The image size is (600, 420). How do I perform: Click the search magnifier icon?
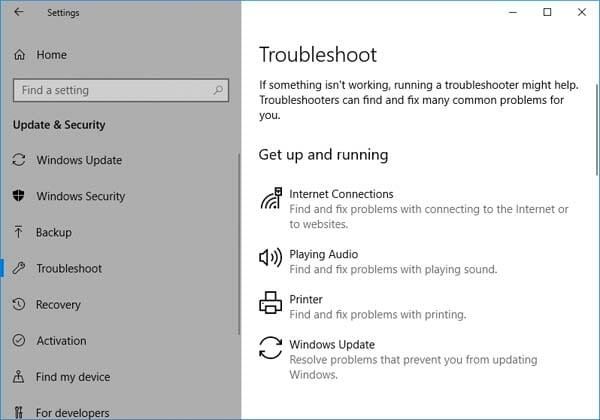click(218, 90)
